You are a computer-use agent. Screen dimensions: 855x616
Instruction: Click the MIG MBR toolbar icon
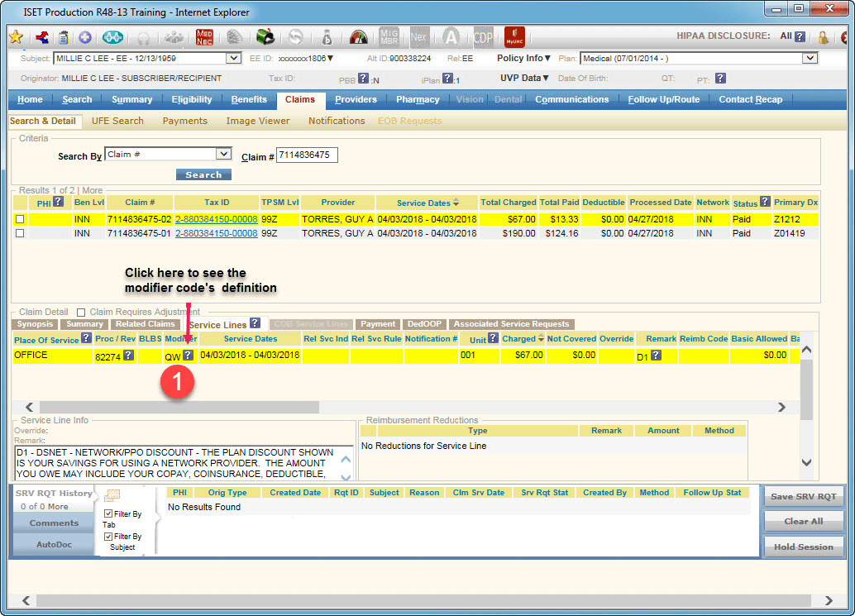point(389,36)
